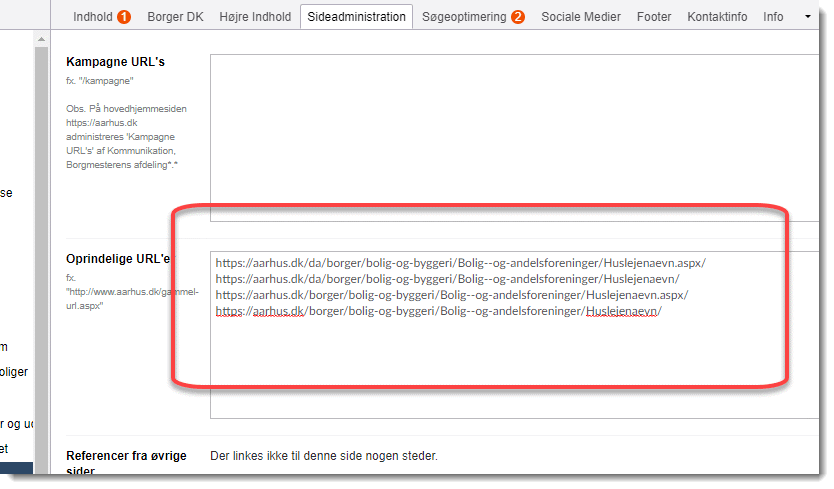Open the Højre Indhold tab
The image size is (834, 489).
click(x=255, y=17)
